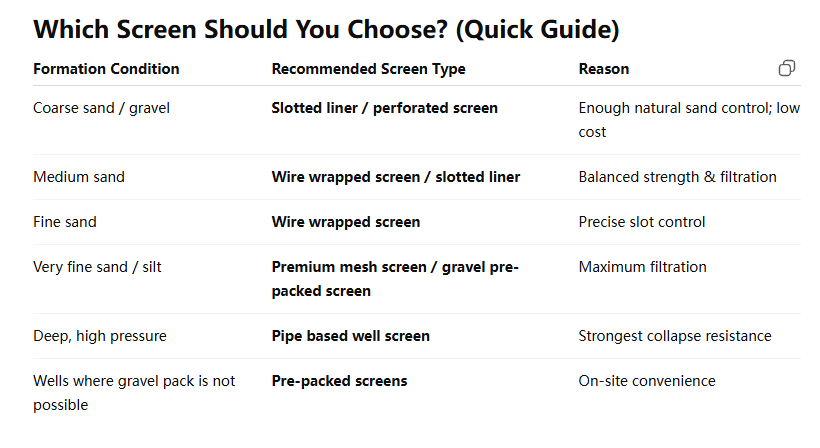Screen dimensions: 820x448
Task: Click the Formation Condition column header
Action: 106,69
